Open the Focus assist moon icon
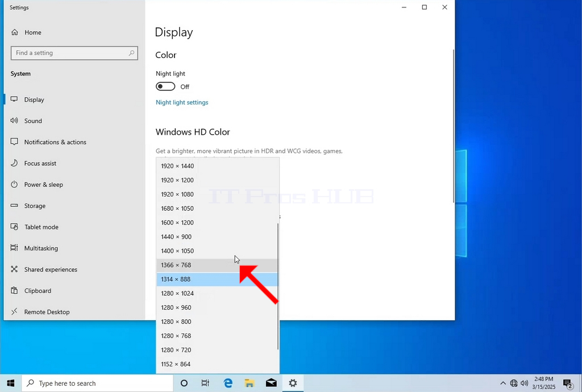 click(14, 163)
